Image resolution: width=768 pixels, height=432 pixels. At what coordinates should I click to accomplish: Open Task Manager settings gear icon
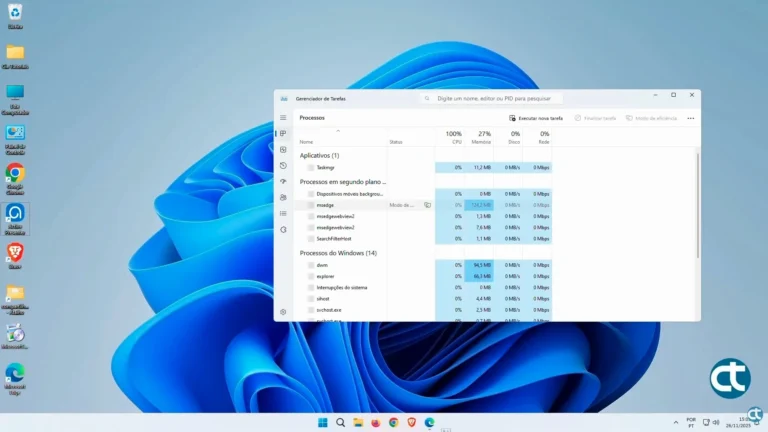pyautogui.click(x=283, y=312)
